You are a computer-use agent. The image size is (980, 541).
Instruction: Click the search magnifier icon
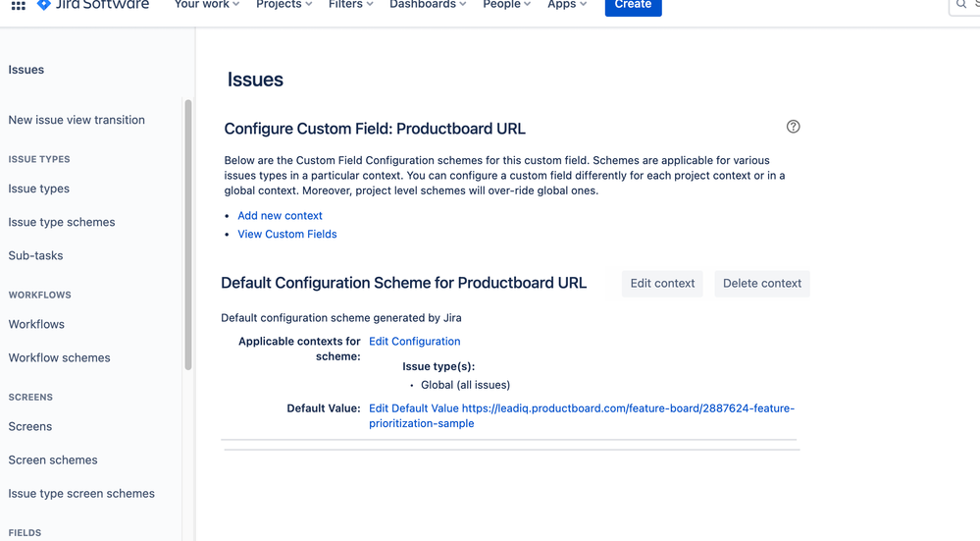961,4
